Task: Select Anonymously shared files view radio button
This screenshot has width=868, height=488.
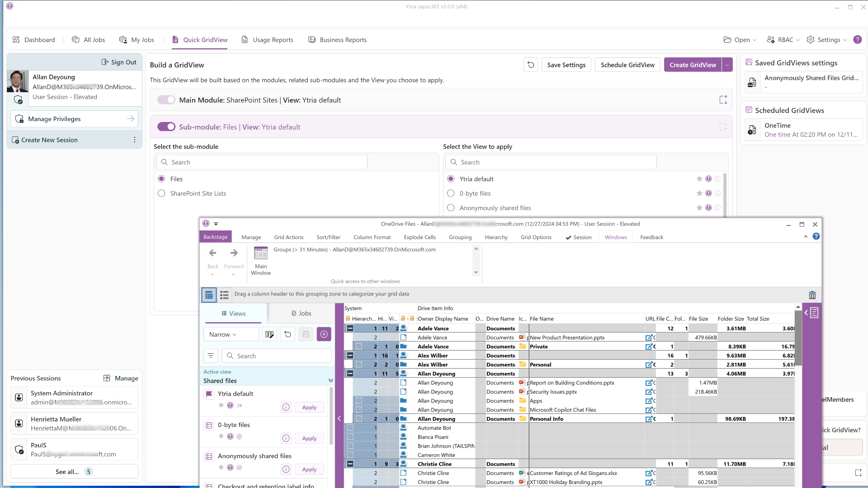Action: (451, 208)
